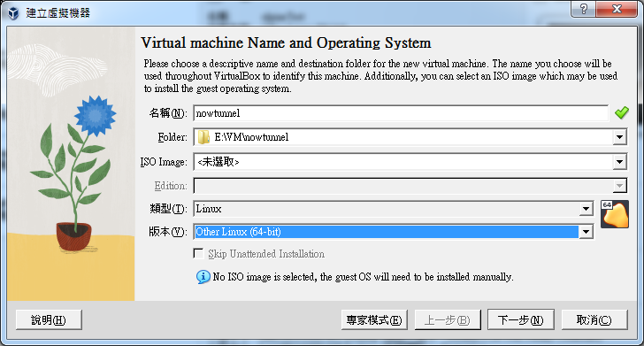Screen dimensions: 644x346
Task: Click the blue flower illustration on the left
Action: coord(96,115)
